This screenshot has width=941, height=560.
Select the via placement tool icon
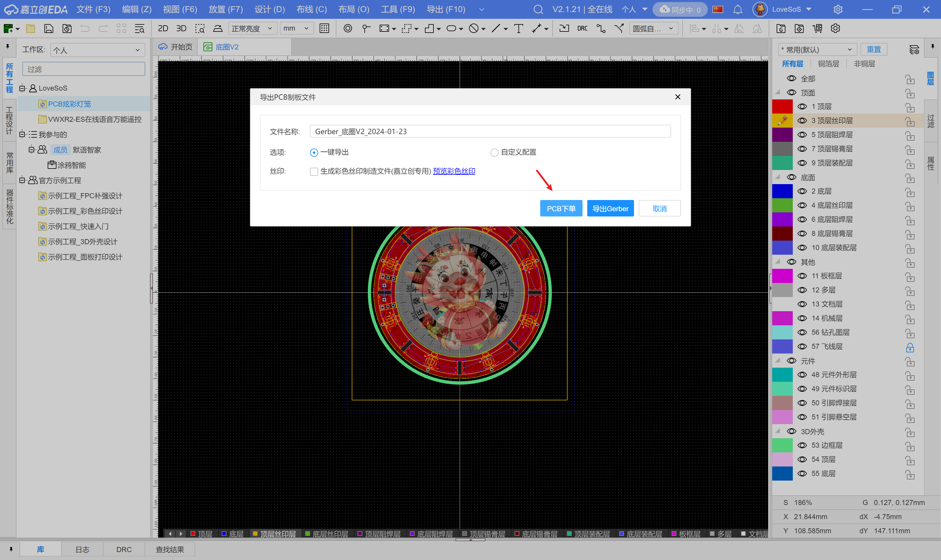click(x=348, y=28)
